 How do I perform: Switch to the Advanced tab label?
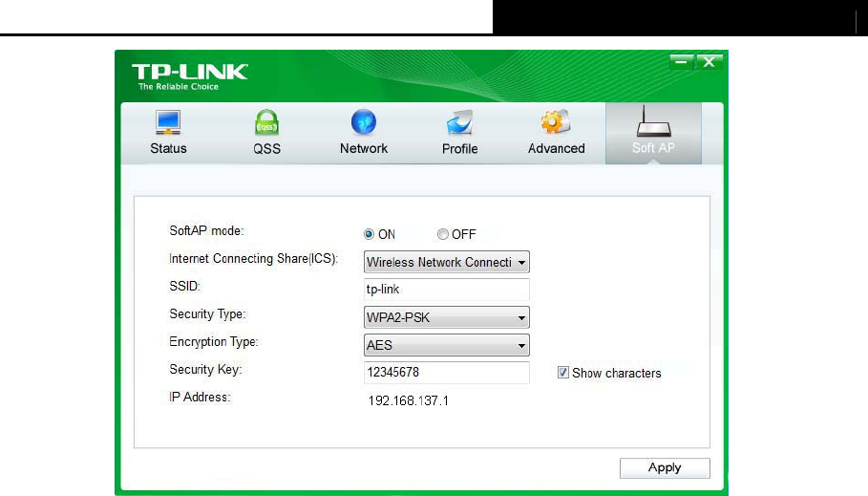(557, 148)
